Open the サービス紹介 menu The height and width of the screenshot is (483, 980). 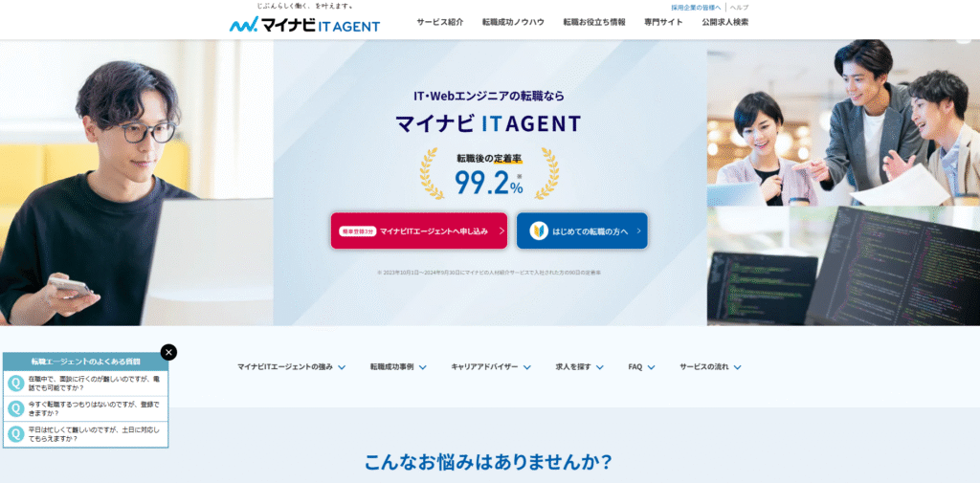tap(440, 22)
